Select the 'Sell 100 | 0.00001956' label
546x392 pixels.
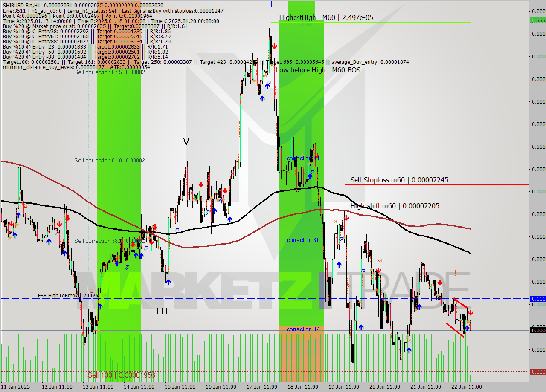point(121,375)
